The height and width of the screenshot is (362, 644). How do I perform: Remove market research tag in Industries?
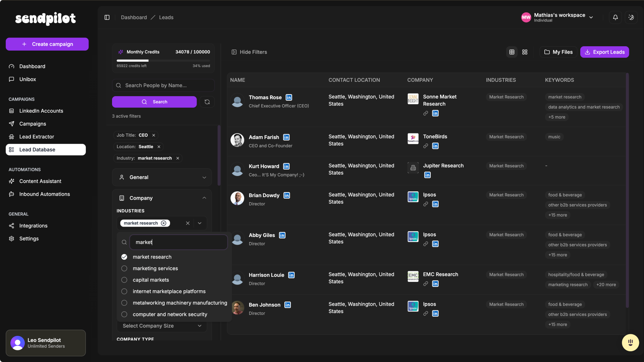coord(164,223)
